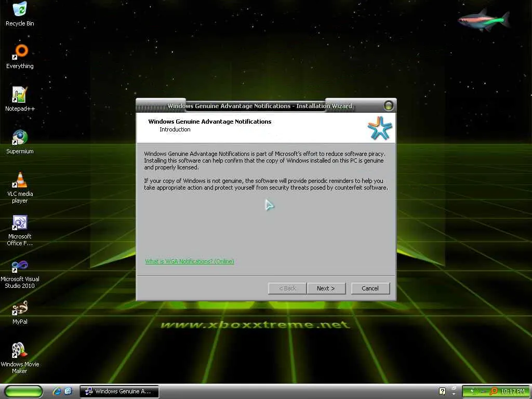The height and width of the screenshot is (399, 532).
Task: Click the help question mark tray icon
Action: point(443,391)
